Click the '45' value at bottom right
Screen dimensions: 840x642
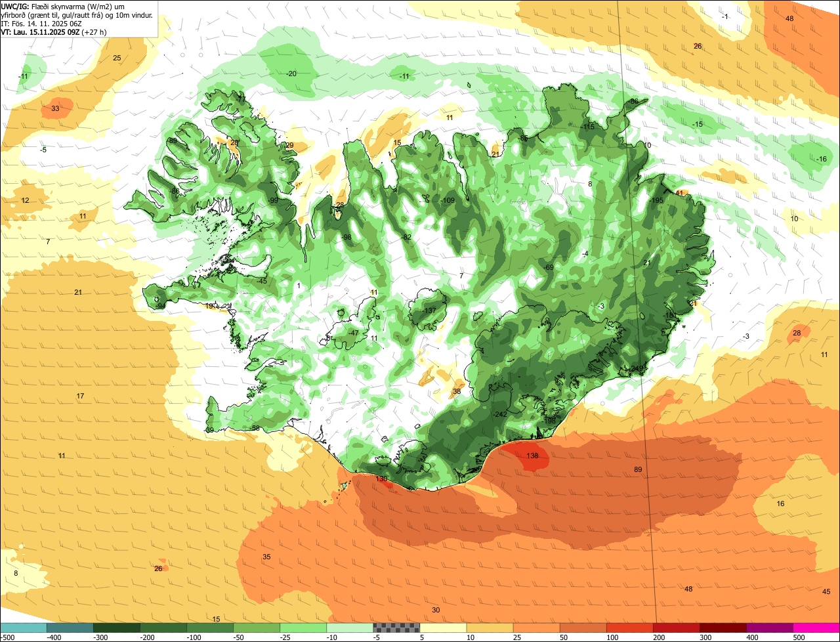click(826, 591)
